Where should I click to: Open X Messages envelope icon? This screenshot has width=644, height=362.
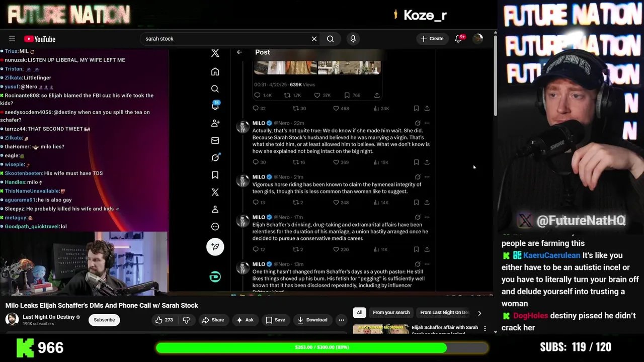pos(215,140)
